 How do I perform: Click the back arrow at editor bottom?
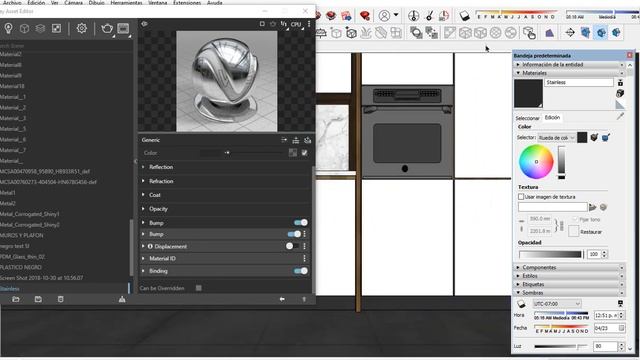point(282,299)
